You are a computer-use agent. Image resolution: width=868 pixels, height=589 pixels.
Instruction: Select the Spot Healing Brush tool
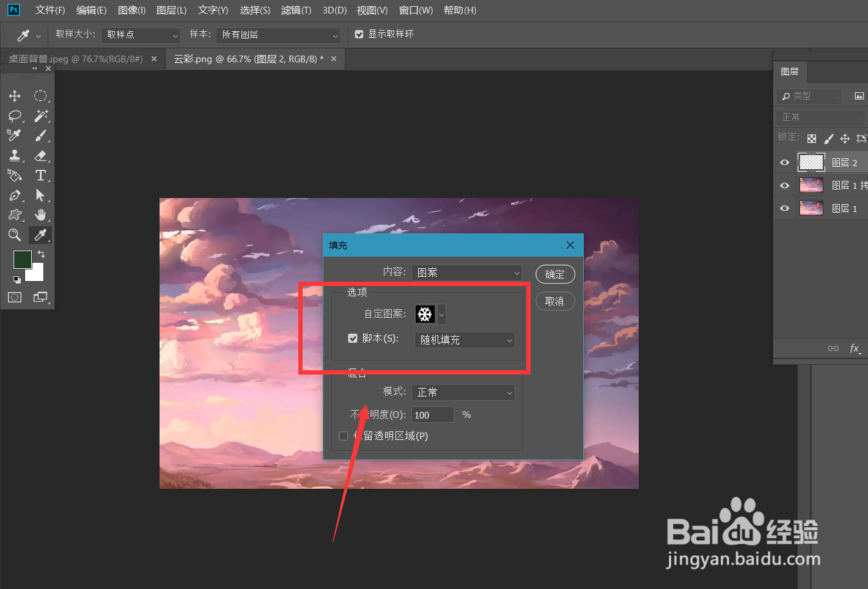click(15, 135)
